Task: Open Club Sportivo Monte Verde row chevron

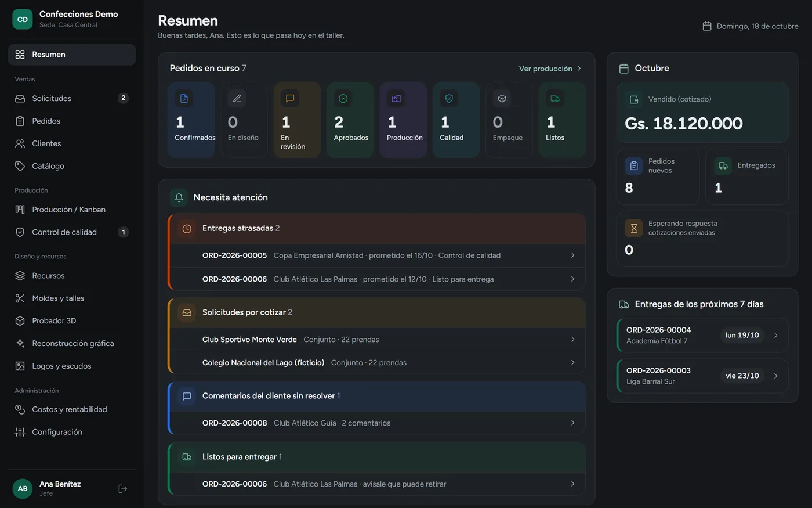Action: [572, 339]
